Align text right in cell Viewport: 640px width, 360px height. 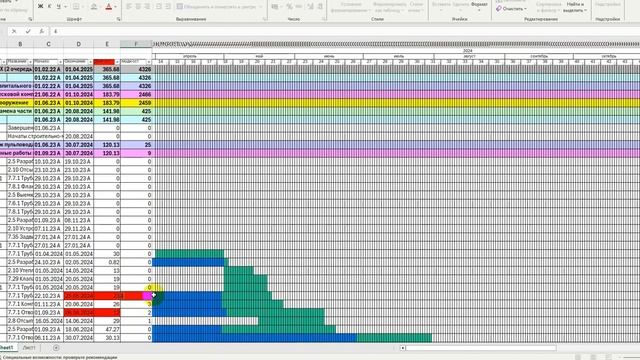[148, 7]
